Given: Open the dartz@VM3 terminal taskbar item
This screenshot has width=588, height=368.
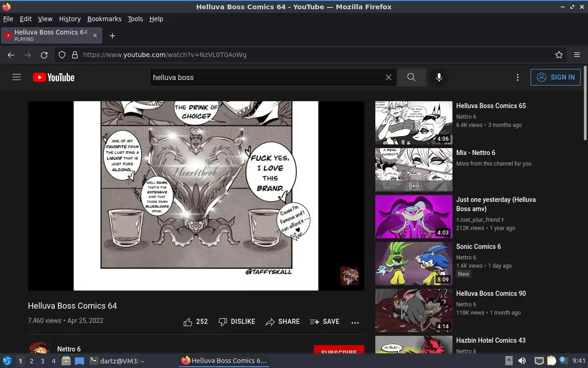Looking at the screenshot, I should (117, 361).
